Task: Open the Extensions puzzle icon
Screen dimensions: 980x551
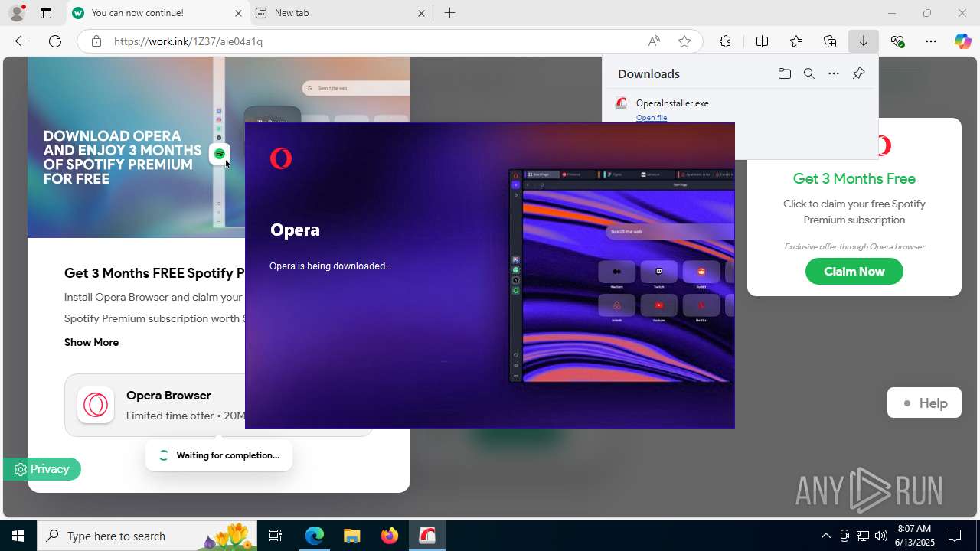Action: click(x=725, y=41)
